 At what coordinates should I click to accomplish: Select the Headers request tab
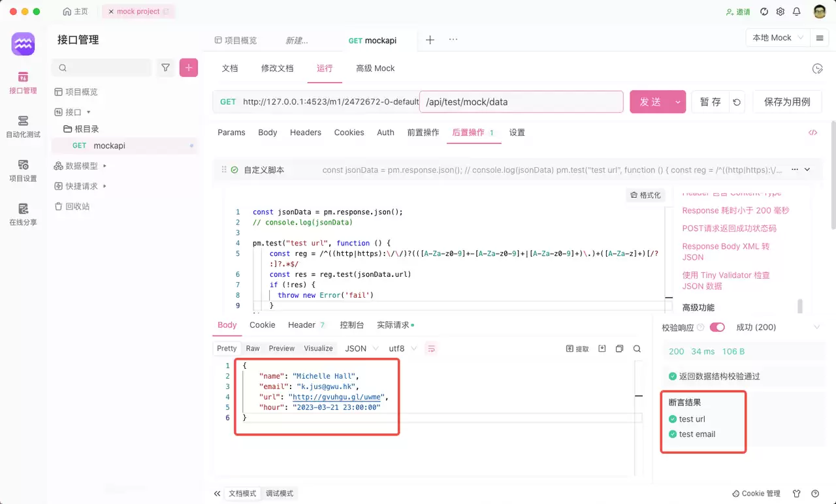point(306,133)
